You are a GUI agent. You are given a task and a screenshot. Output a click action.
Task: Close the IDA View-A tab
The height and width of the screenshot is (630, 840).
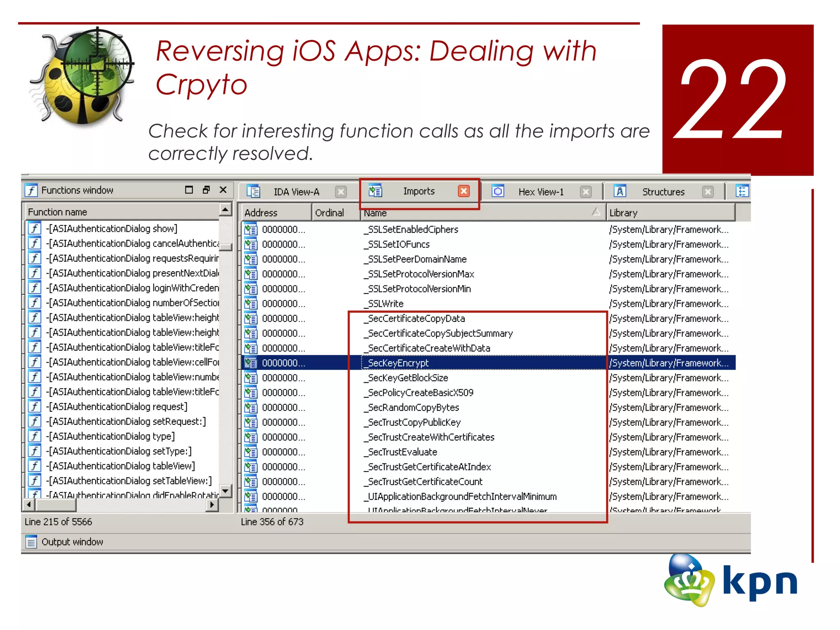[341, 192]
